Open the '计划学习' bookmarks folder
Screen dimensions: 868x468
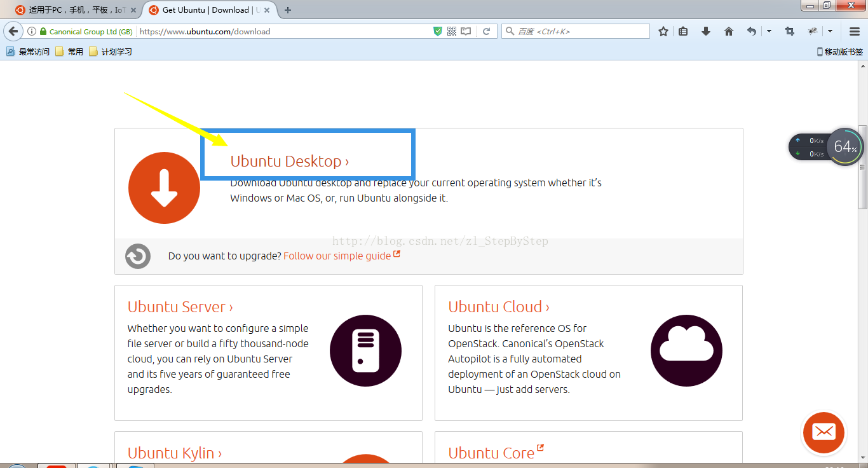tap(111, 52)
